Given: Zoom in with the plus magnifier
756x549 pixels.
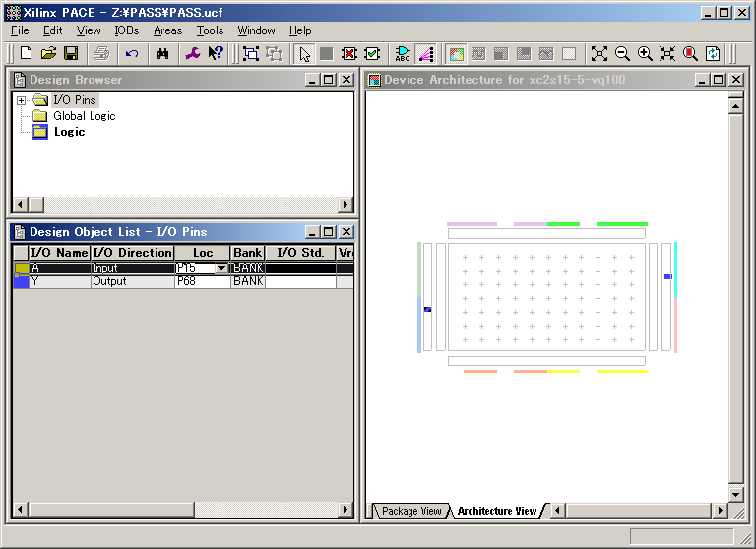Looking at the screenshot, I should click(x=645, y=53).
